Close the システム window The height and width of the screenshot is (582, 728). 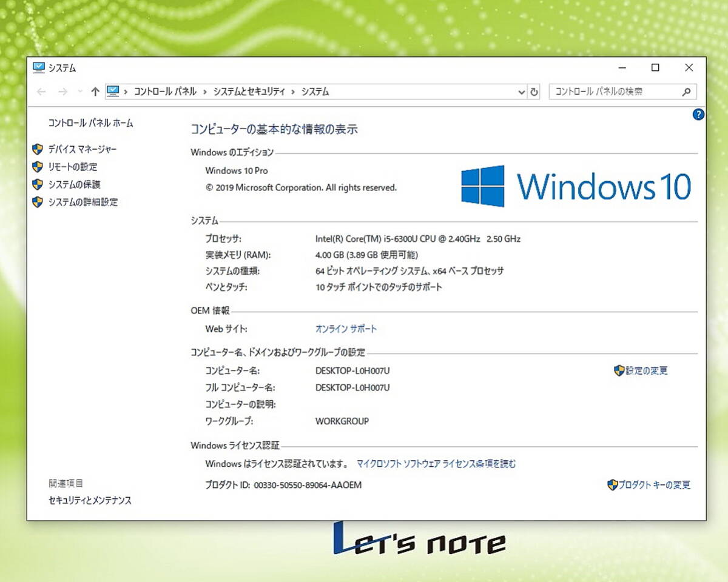pyautogui.click(x=689, y=68)
